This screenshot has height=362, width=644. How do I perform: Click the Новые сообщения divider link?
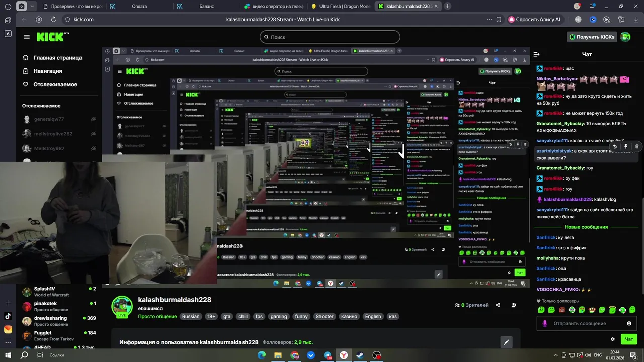[586, 227]
